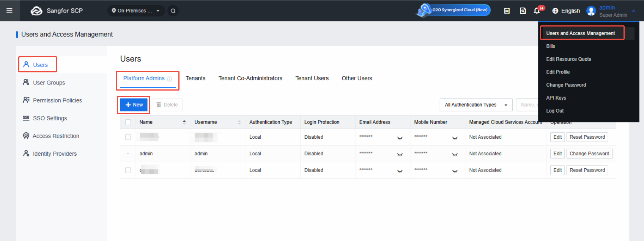Select the Platform Admins tab
Screen dimensions: 644x241
click(144, 78)
